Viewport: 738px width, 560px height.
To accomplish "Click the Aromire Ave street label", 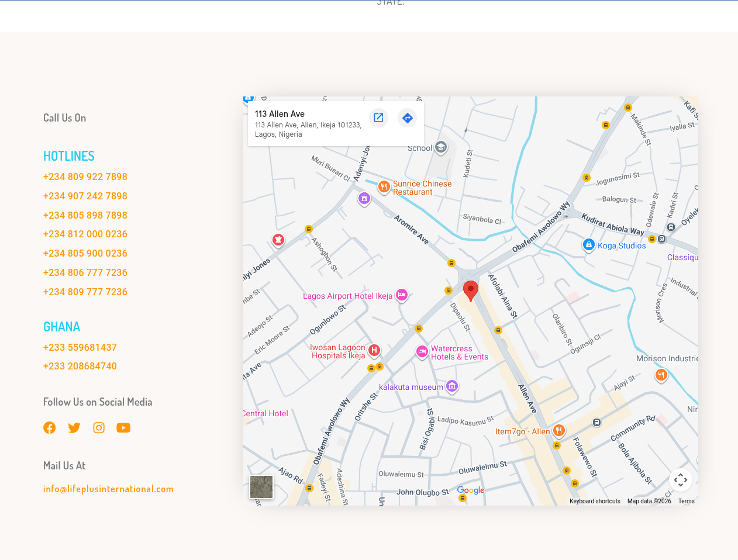I will tap(412, 230).
